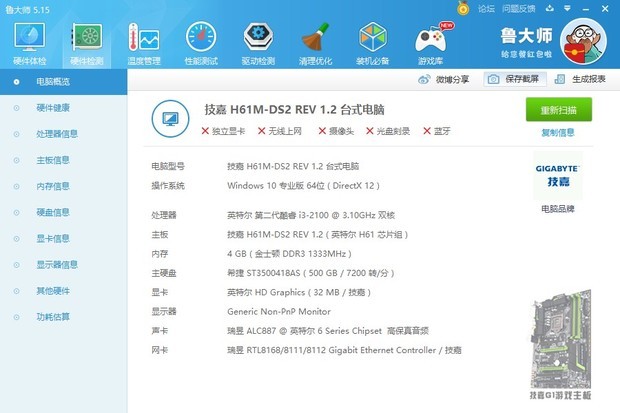This screenshot has width=620, height=413.
Task: Click 复制信息 copy info link
Action: [558, 133]
